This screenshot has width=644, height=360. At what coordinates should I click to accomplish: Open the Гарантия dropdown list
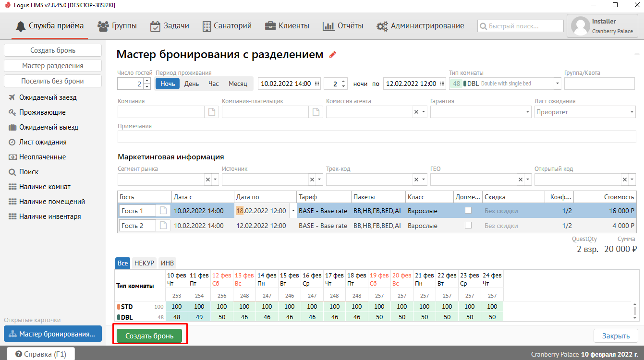click(x=528, y=112)
